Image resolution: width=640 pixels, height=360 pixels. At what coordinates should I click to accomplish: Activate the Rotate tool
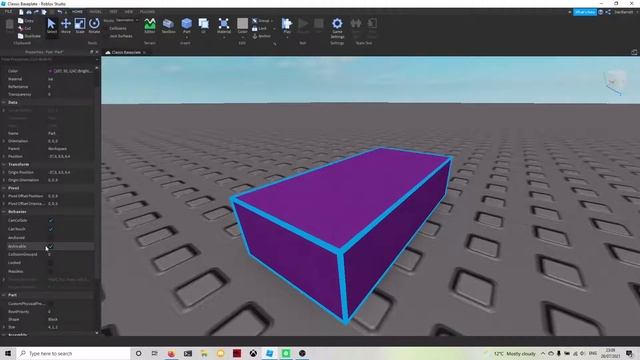94,26
